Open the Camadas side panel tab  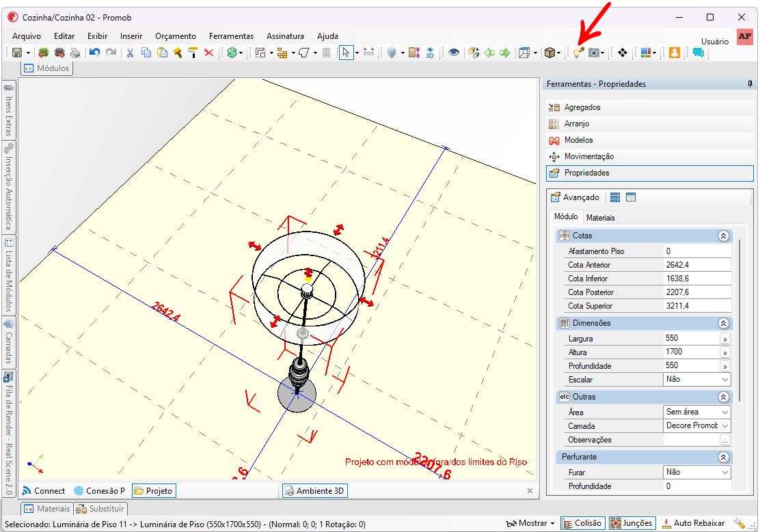pyautogui.click(x=9, y=343)
